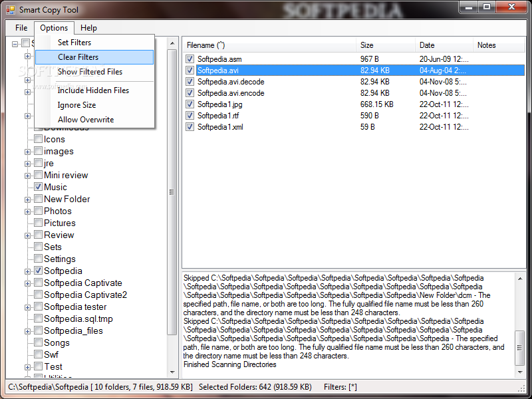Close the Options menu
Screen dimensions: 532x399
54,28
